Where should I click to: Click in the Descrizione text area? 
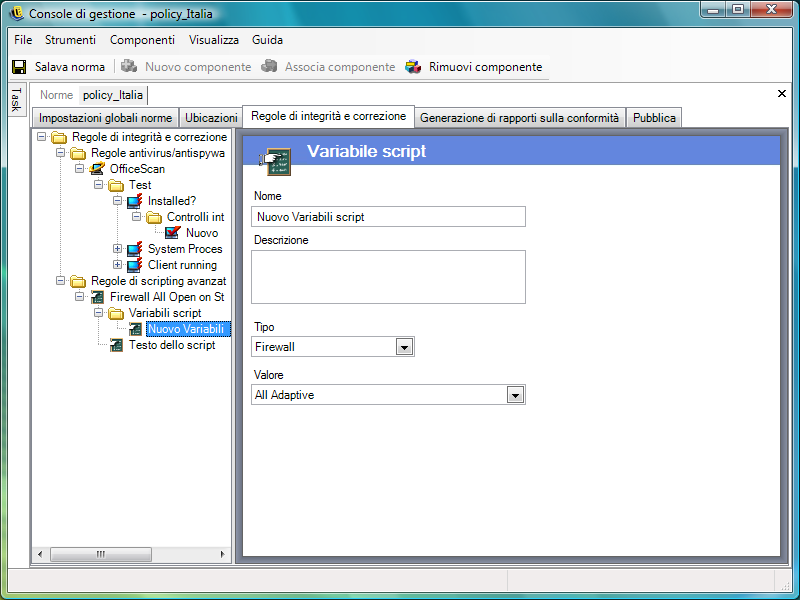388,277
